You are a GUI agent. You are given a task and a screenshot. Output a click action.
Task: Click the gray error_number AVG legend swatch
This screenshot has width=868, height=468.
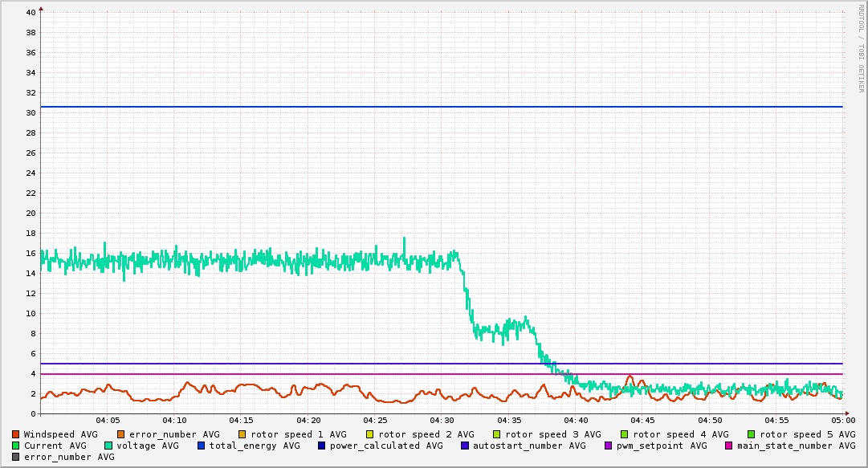[16, 457]
